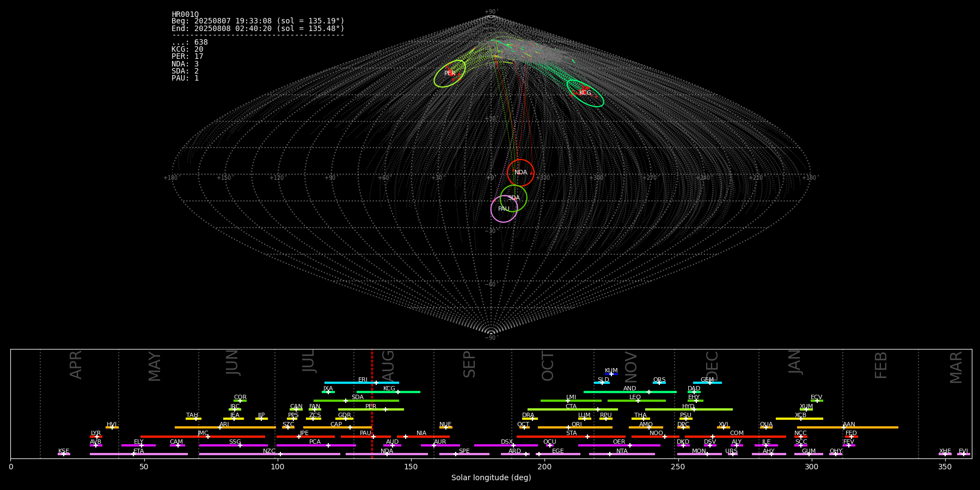Image resolution: width=980 pixels, height=490 pixels.
Task: Click the orange AAN shower bar in the timeline
Action: [x=848, y=427]
